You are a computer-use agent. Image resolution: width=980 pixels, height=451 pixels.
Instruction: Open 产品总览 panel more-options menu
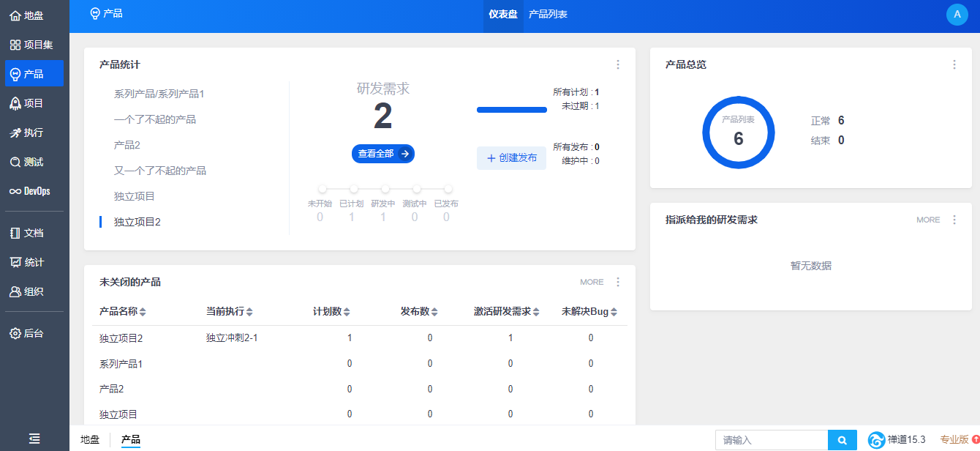[954, 64]
